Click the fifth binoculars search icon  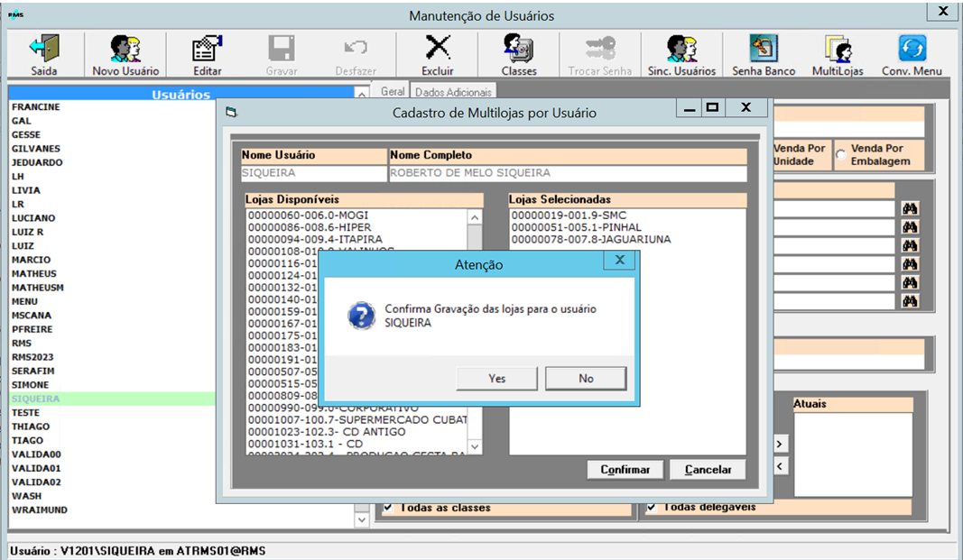[x=910, y=283]
